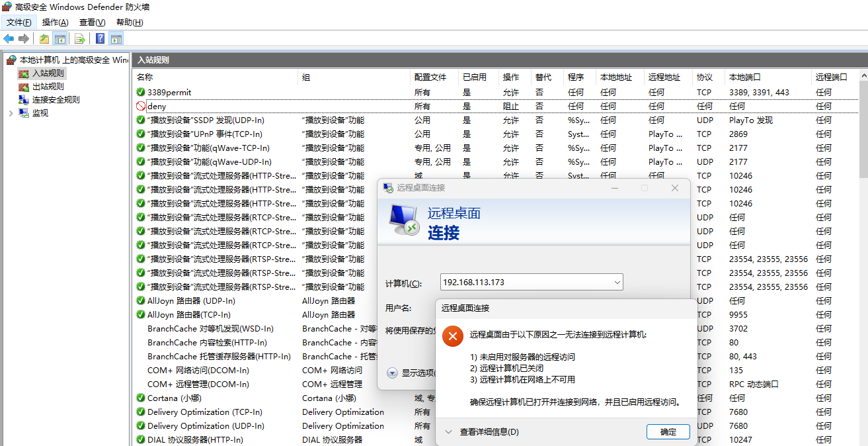Click the red block icon of the deny rule
Screen dimensions: 868x446
click(x=141, y=106)
